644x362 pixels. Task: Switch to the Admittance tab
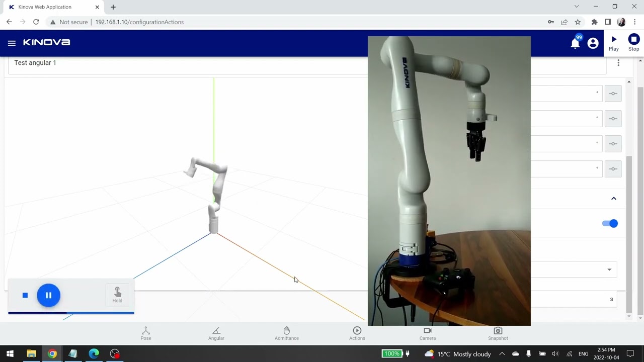point(287,333)
